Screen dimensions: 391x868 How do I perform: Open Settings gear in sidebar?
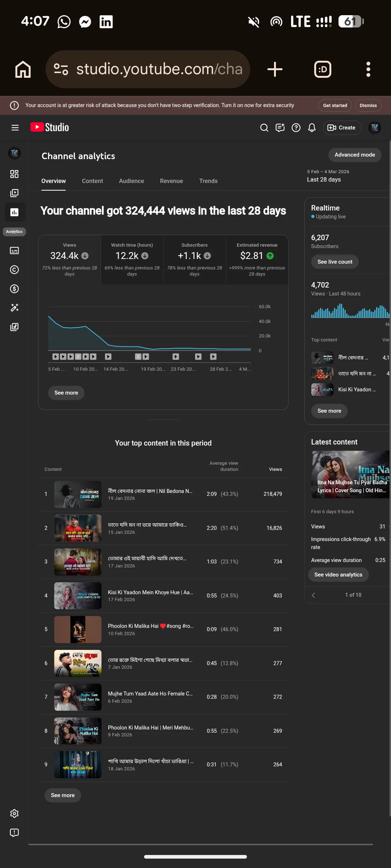point(14,813)
